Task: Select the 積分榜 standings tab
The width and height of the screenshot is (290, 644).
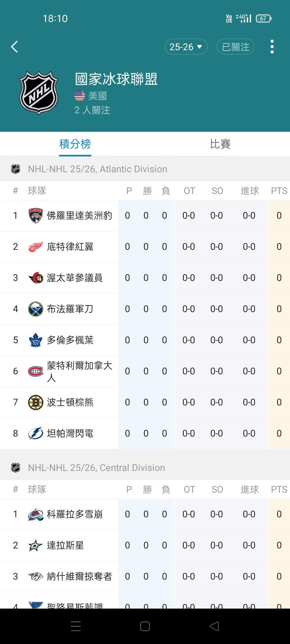Action: (75, 144)
